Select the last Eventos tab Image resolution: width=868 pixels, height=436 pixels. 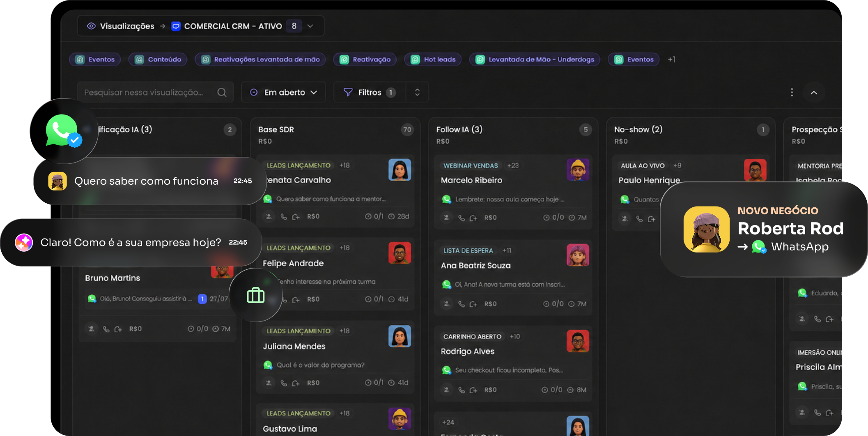pos(634,60)
